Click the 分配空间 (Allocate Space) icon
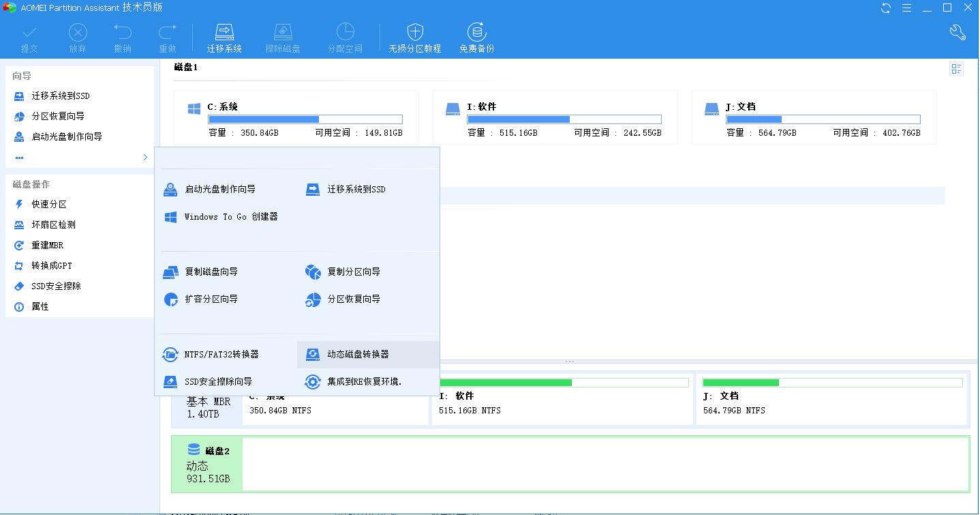The image size is (980, 515). tap(345, 37)
